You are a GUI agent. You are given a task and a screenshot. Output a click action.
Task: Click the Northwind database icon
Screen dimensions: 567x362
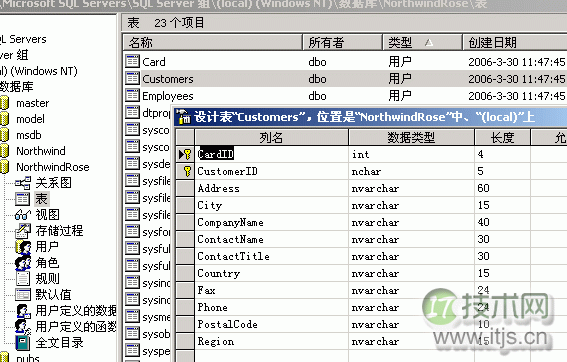(4, 151)
